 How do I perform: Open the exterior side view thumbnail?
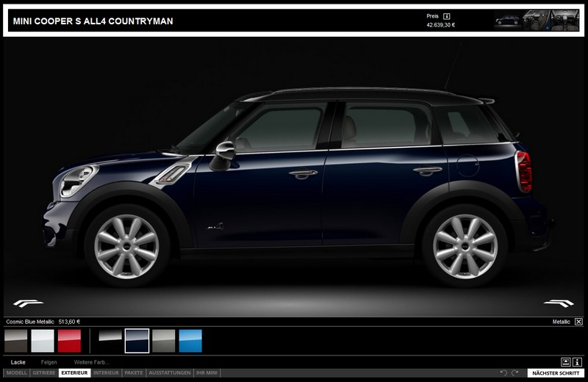pos(507,20)
